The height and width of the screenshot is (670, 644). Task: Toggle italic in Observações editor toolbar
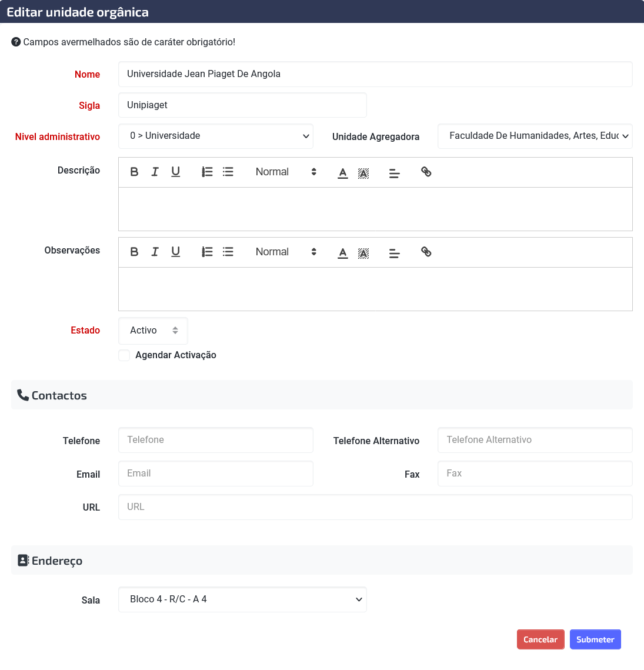(155, 252)
